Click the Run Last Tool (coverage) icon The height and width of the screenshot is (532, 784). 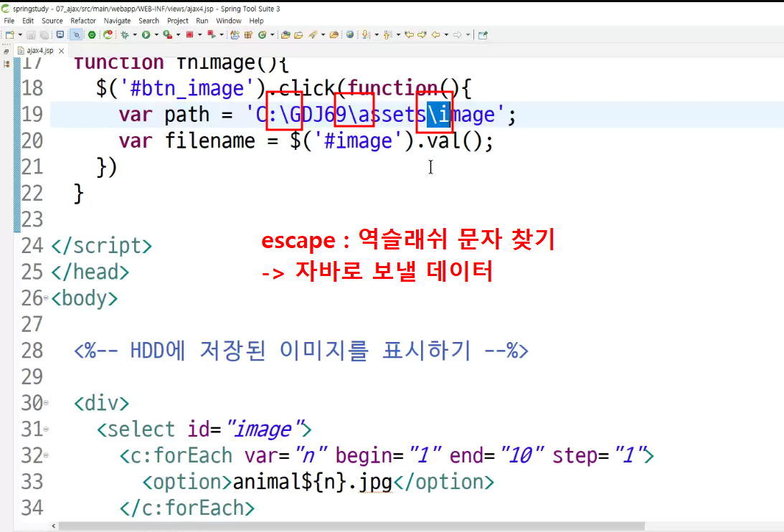[168, 35]
